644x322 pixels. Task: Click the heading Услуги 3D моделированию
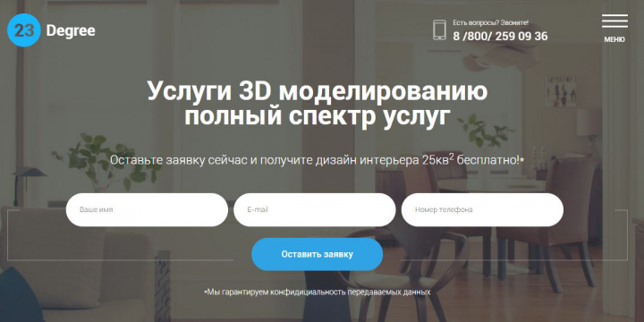click(317, 90)
